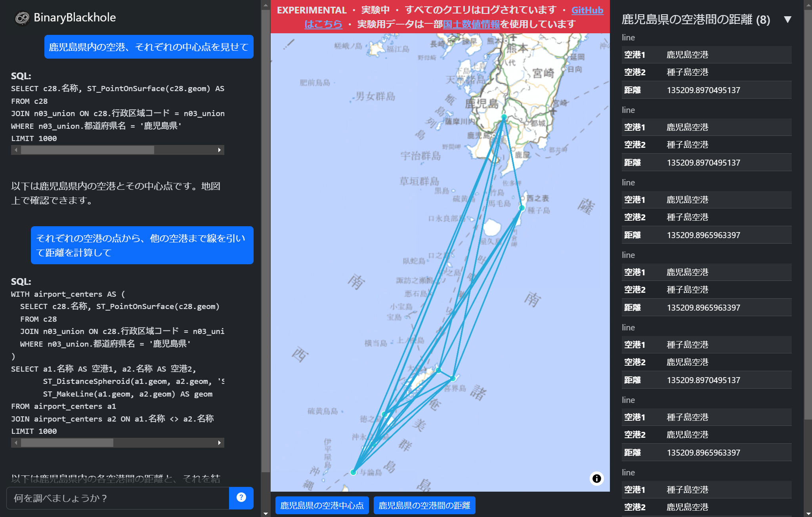Click the right arrow of the first SQL scrollbar
This screenshot has width=812, height=517.
click(x=219, y=150)
